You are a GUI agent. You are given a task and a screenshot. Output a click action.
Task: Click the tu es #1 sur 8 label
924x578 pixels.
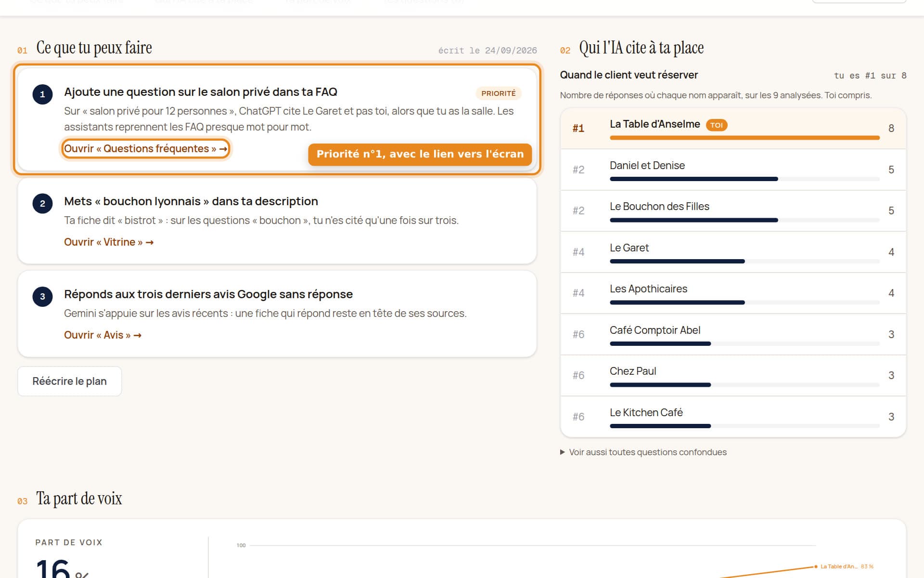tap(870, 76)
